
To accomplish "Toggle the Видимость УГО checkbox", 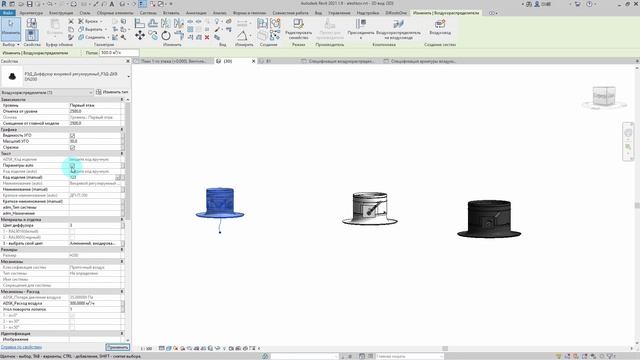I will [72, 135].
